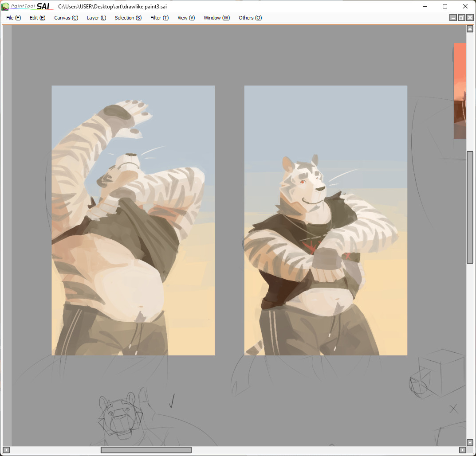476x456 pixels.
Task: Click the orange reference image at canvas edge
Action: coord(460,91)
